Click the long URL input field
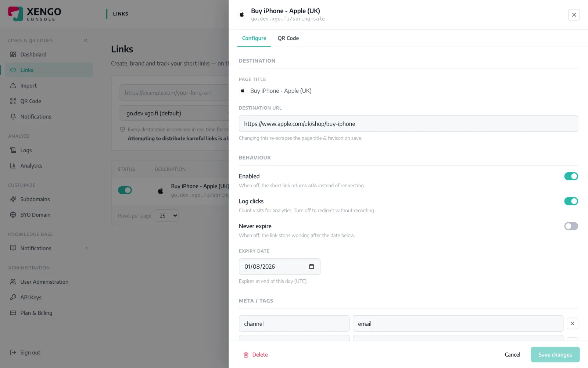Screen dimensions: 588x368 174,93
